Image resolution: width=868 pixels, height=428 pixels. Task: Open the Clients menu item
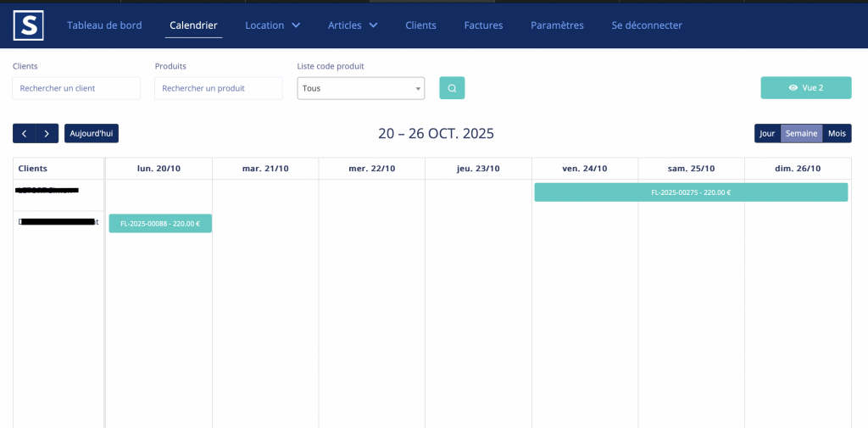pyautogui.click(x=420, y=25)
